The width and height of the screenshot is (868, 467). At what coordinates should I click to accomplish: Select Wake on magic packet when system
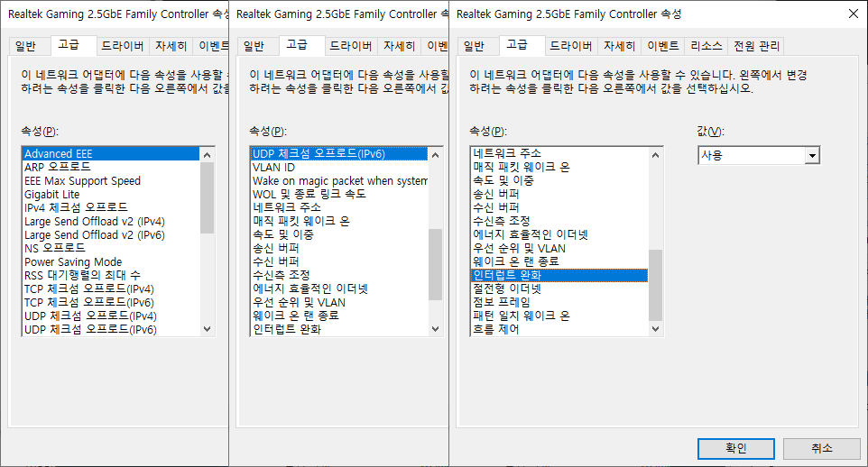339,181
